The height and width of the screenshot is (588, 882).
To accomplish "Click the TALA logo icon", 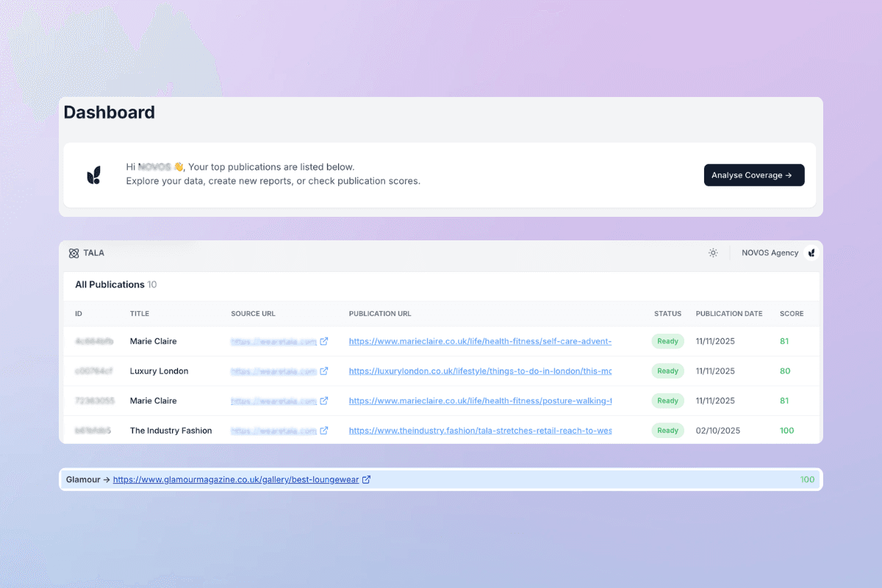I will click(74, 252).
